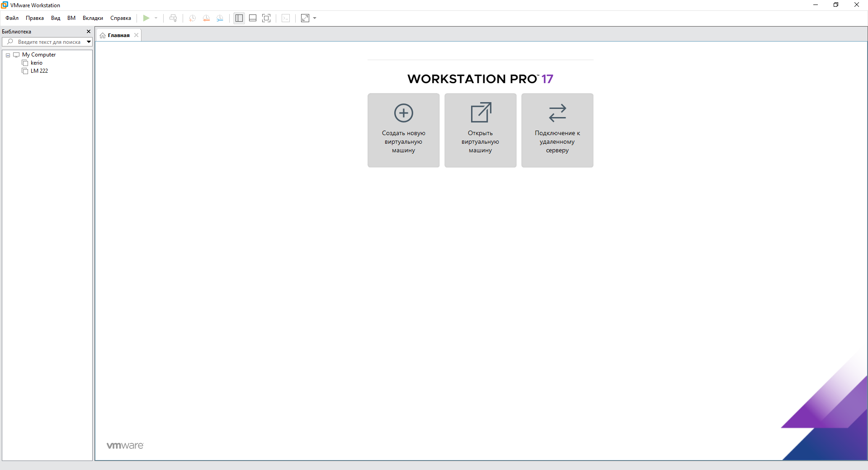The height and width of the screenshot is (470, 868).
Task: Close the Библиотека library panel
Action: point(89,32)
